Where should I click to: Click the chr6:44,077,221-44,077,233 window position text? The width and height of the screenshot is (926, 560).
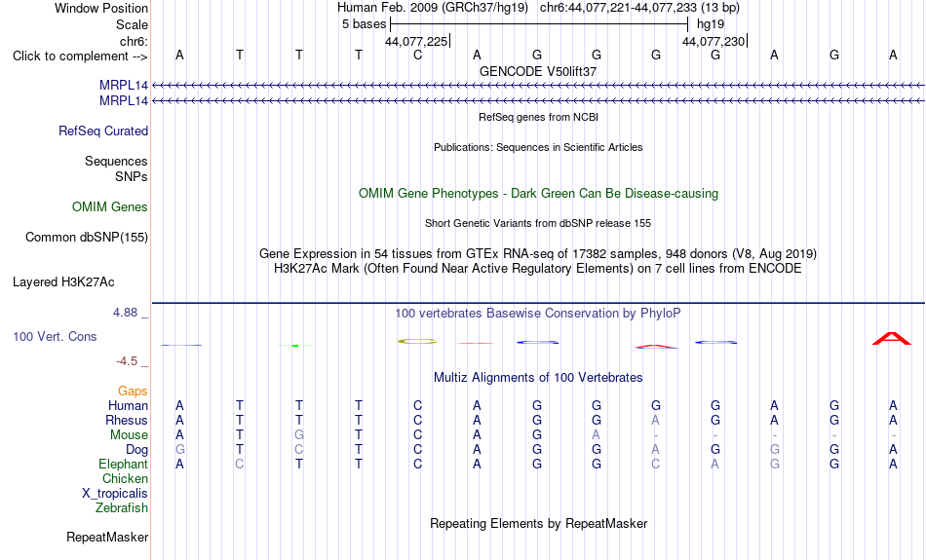coord(639,8)
